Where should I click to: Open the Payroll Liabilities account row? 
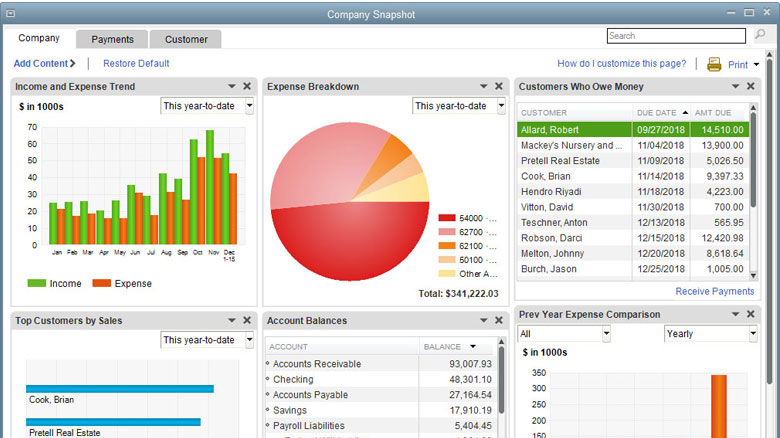(x=380, y=426)
